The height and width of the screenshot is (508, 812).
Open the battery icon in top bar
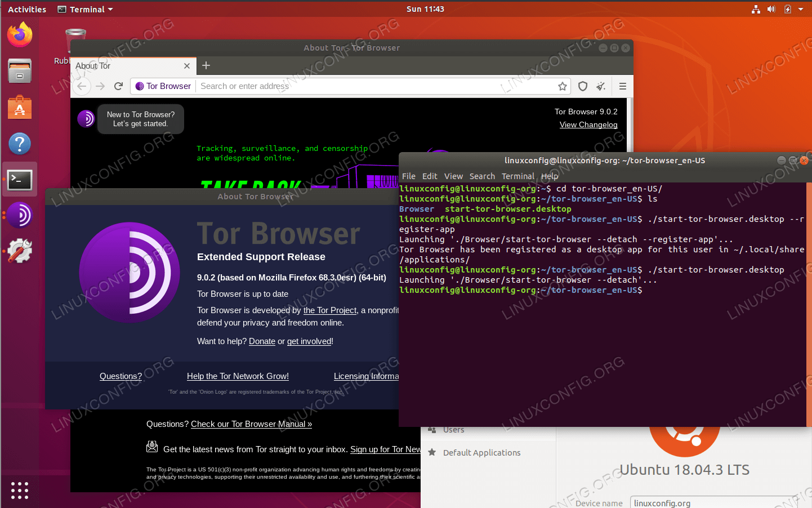(x=787, y=9)
